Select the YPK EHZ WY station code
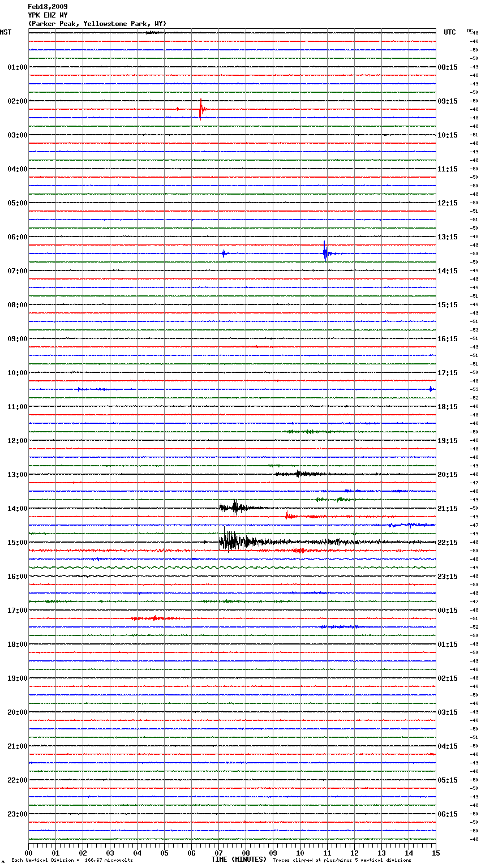481x868 pixels. point(48,15)
